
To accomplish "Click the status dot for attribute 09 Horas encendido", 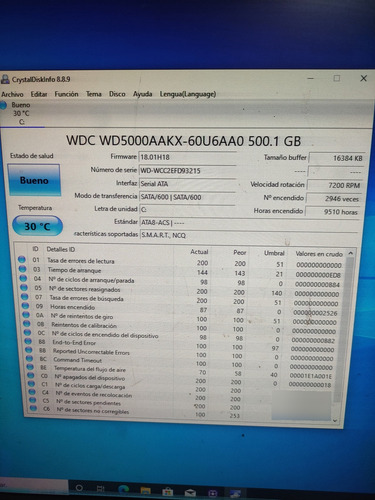I will (x=25, y=305).
